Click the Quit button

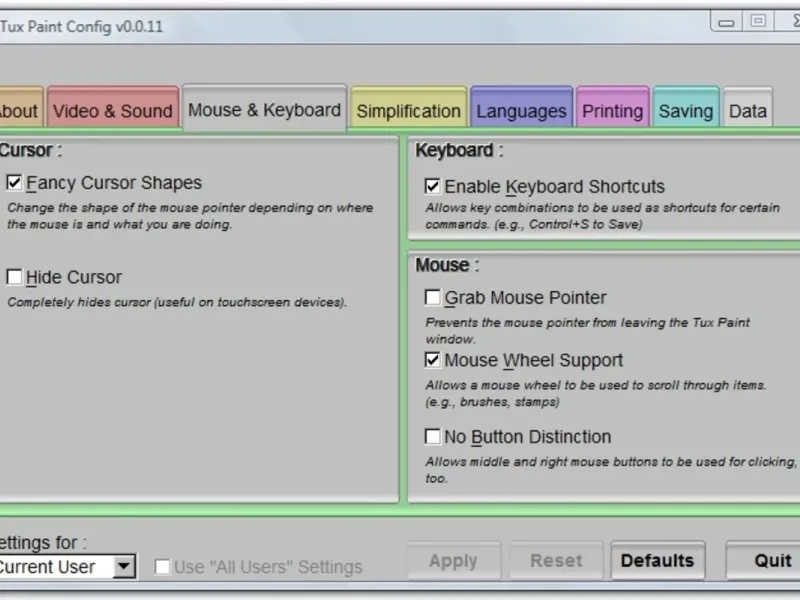(765, 561)
